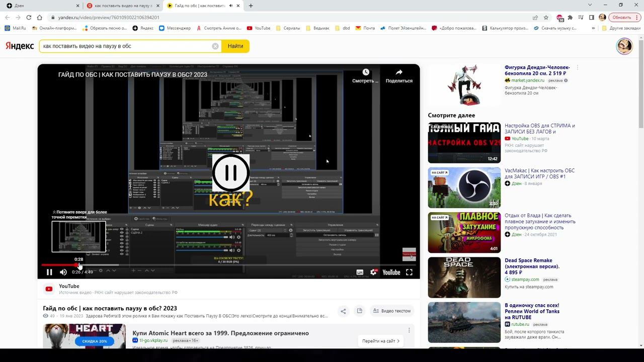Toggle the browser side panel

591,18
